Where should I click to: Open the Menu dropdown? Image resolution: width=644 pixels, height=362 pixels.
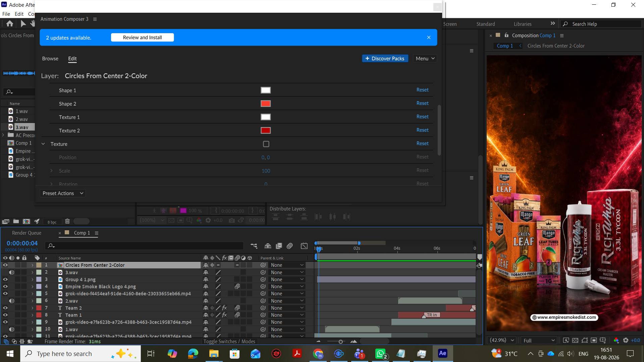[x=425, y=59]
